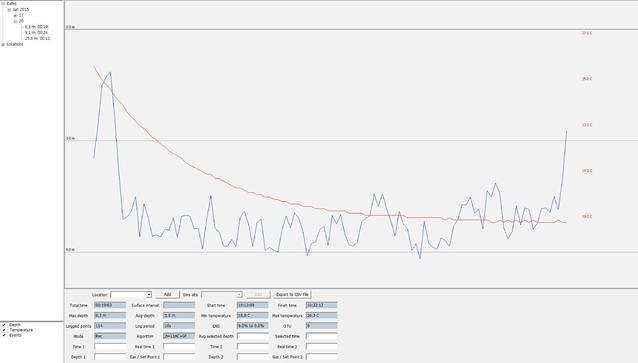The height and width of the screenshot is (363, 638).
Task: Click the Real time 2 field
Action: [x=321, y=347]
